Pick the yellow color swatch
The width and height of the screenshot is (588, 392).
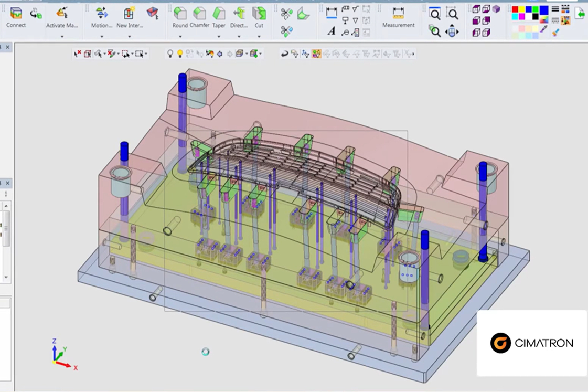coord(521,9)
